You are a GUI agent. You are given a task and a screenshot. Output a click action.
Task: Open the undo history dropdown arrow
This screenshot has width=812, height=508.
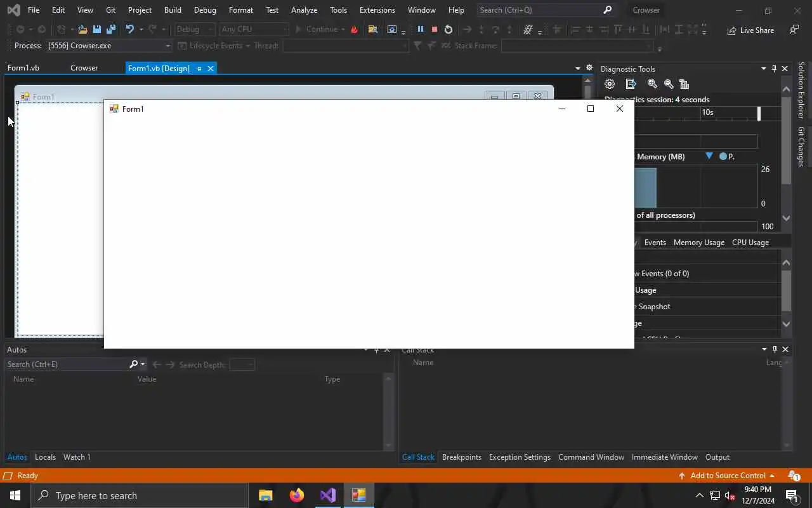pos(141,29)
